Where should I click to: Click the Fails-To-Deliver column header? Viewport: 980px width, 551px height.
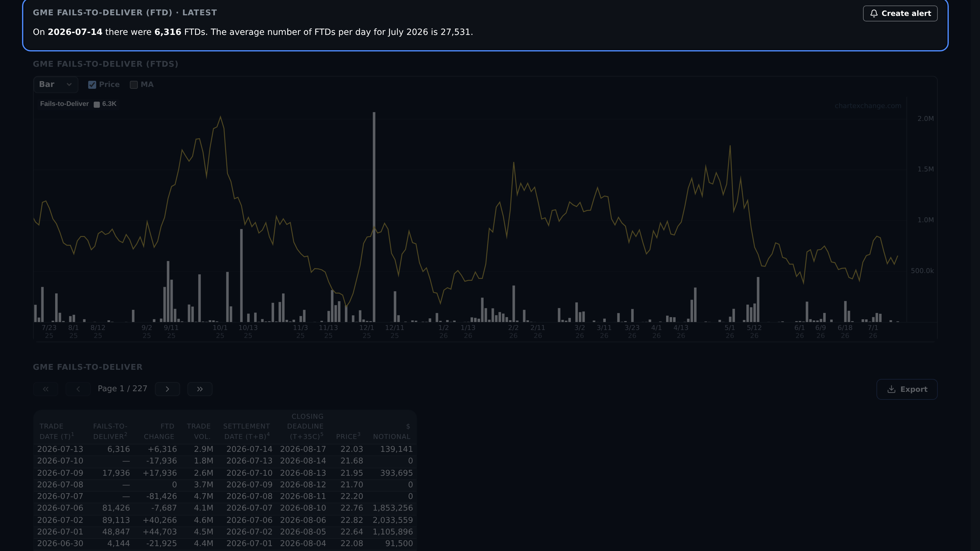(110, 431)
